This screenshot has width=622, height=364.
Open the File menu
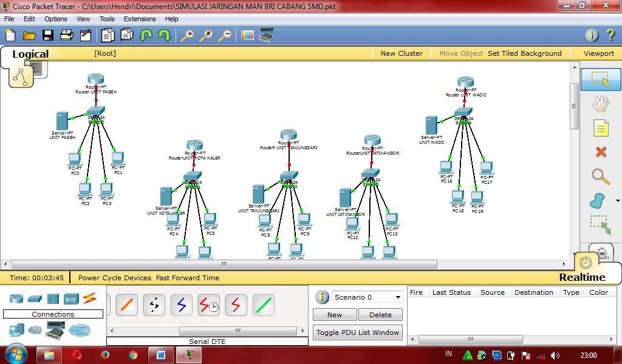9,19
